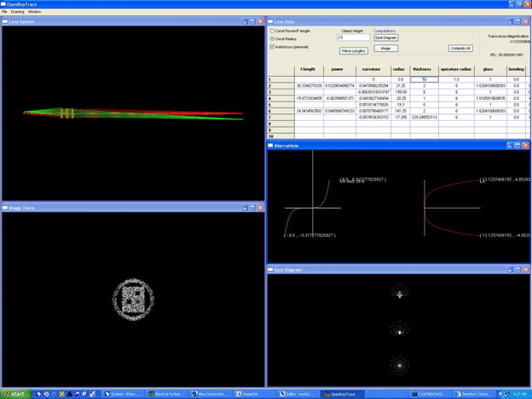This screenshot has width=532, height=399.
Task: Click row header 1 in lens table
Action: 281,79
